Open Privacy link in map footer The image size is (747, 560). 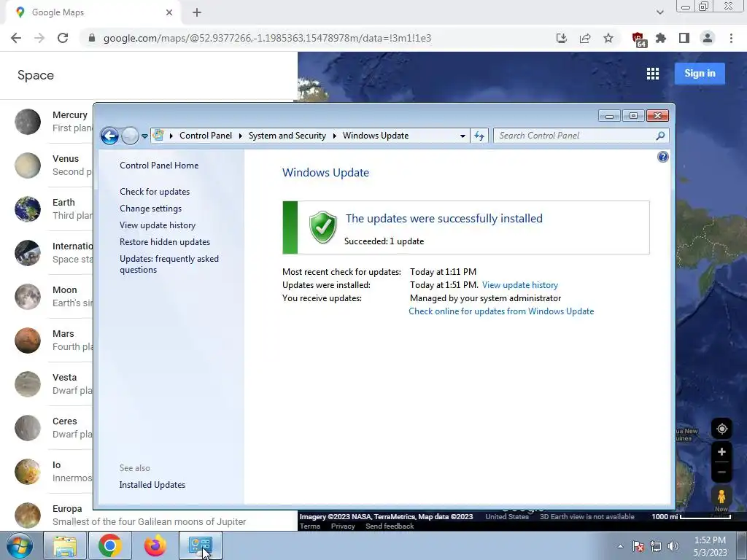coord(343,526)
